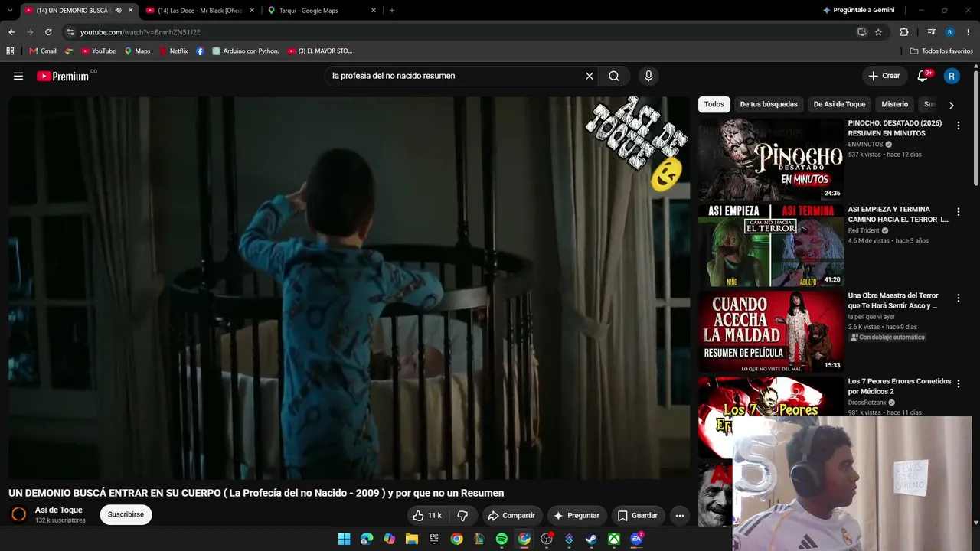Expand the tab search dropdown
This screenshot has width=980, height=551.
pyautogui.click(x=10, y=11)
